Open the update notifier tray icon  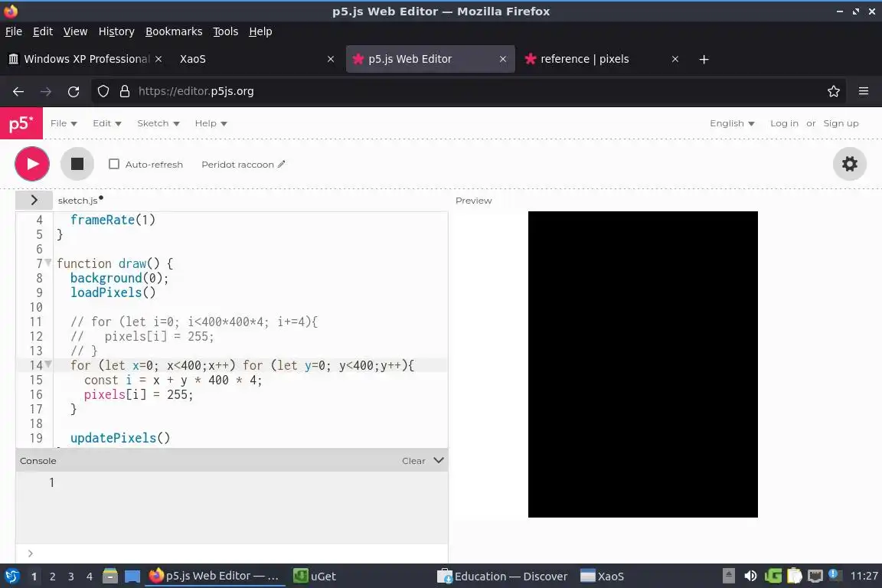point(835,575)
